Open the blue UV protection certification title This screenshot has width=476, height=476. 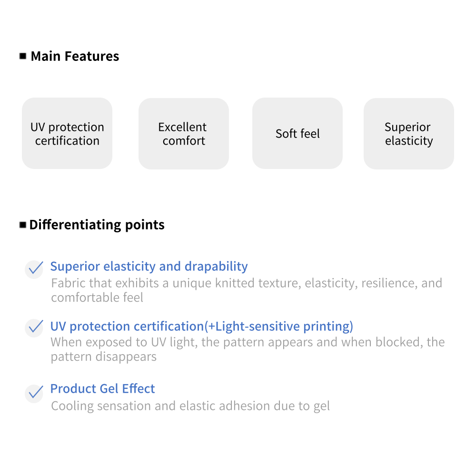(127, 327)
